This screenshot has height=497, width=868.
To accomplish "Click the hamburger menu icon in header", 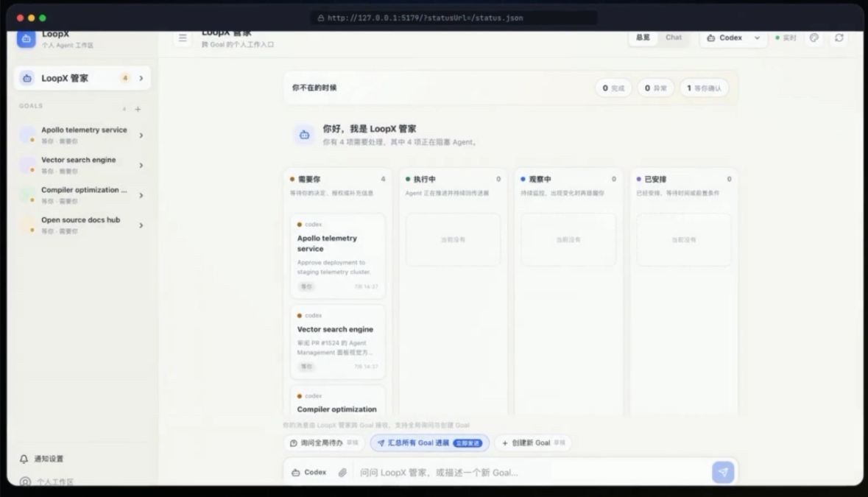I will [182, 38].
